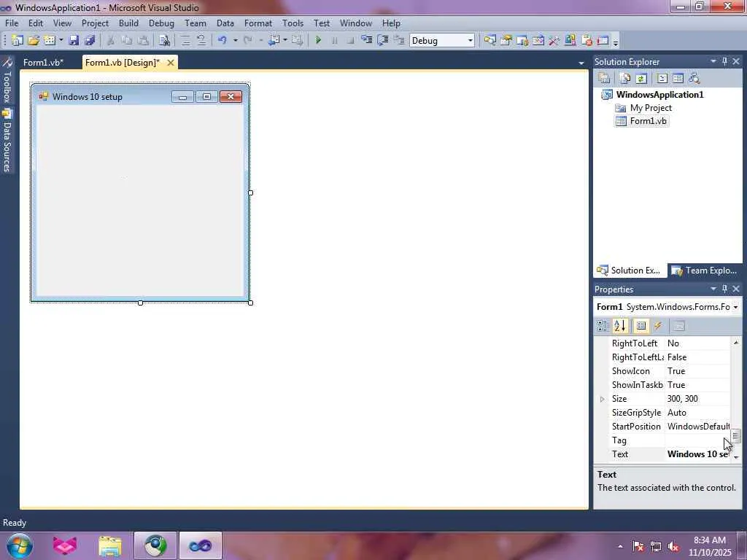Open the Toolbox via wrench-hammer icon
Screen dimensions: 747x560
[x=554, y=41]
